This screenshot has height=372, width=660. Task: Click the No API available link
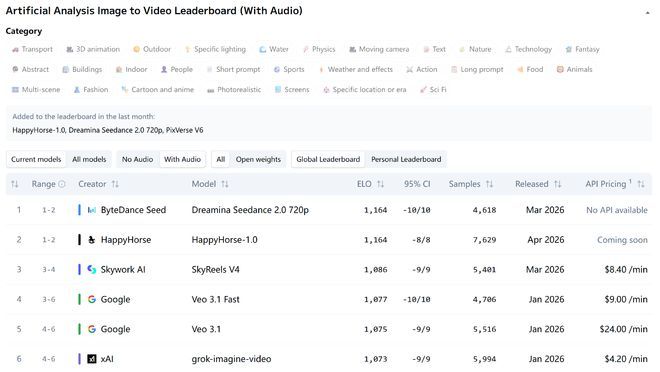click(617, 210)
